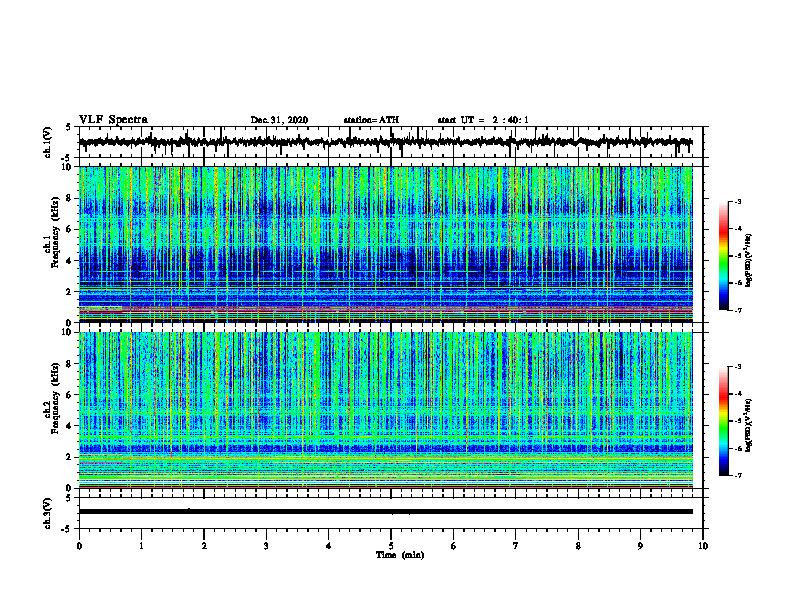Click time axis tick label "4"
Image resolution: width=792 pixels, height=612 pixels.
329,546
